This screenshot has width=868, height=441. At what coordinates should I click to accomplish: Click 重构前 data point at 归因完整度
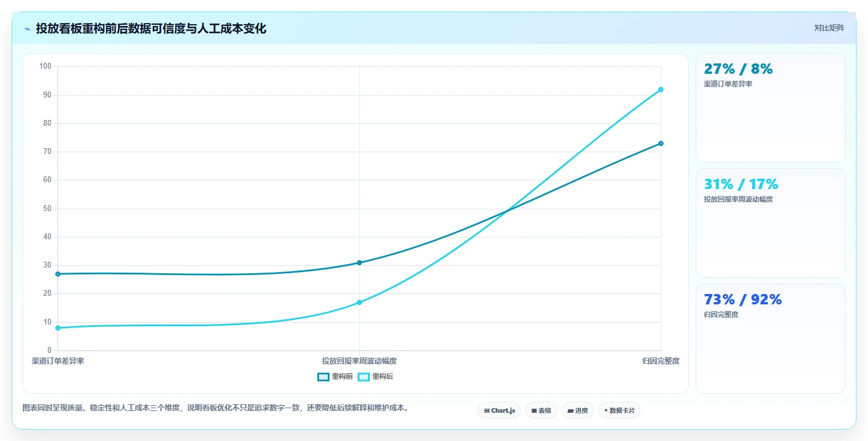pos(661,144)
